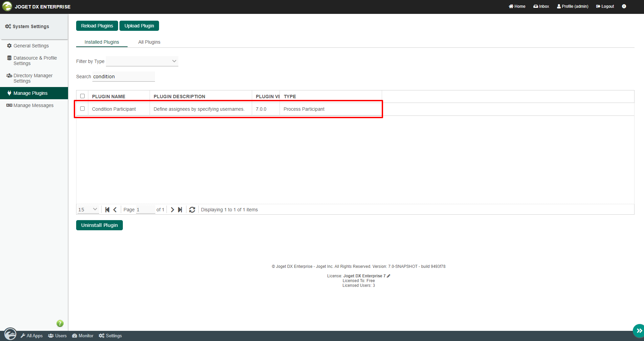Tick the select-all checkbox in table header
Viewport: 644px width, 341px height.
pyautogui.click(x=82, y=96)
